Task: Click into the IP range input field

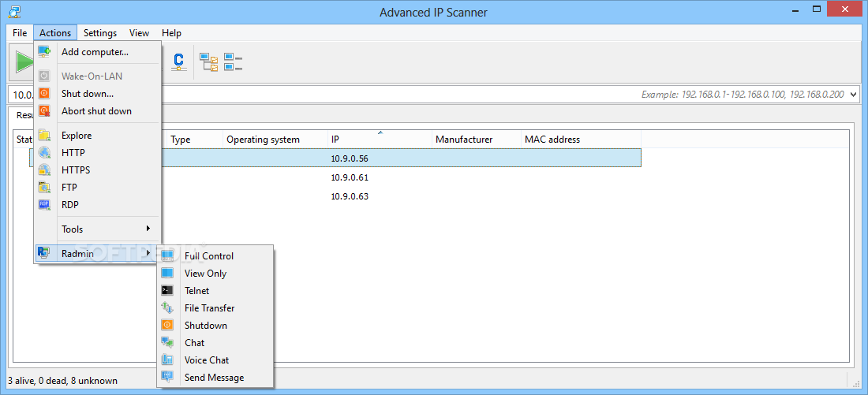Action: point(433,95)
